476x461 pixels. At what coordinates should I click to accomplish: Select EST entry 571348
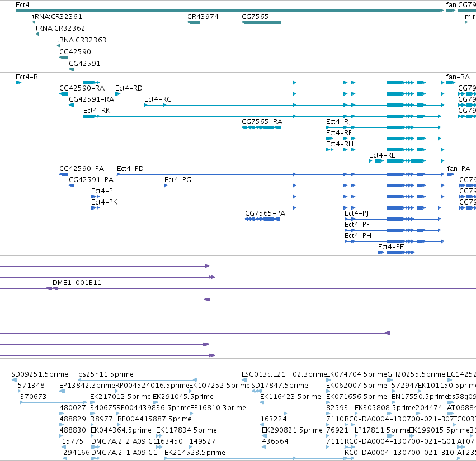coord(31,386)
